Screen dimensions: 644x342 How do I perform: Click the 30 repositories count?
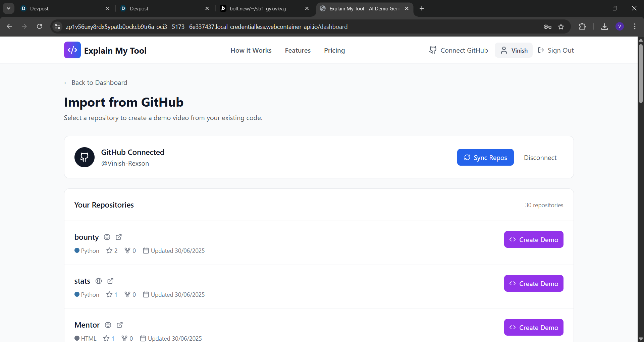coord(544,205)
